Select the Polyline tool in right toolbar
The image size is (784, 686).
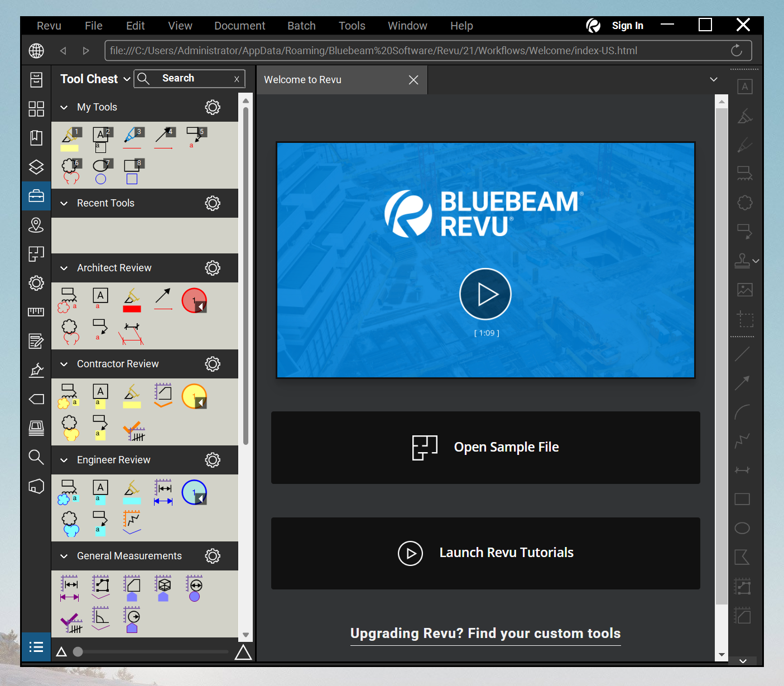click(x=742, y=441)
